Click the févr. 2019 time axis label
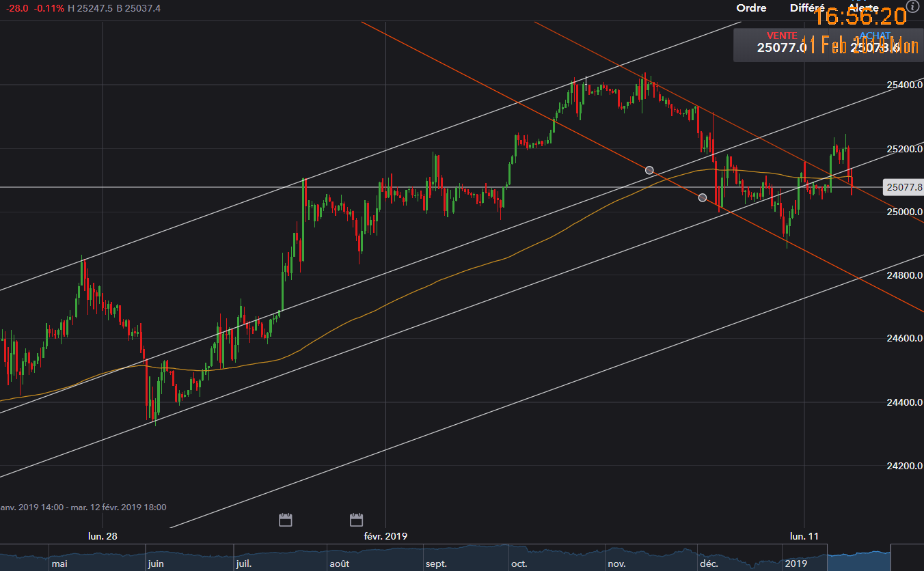924x571 pixels. 385,536
